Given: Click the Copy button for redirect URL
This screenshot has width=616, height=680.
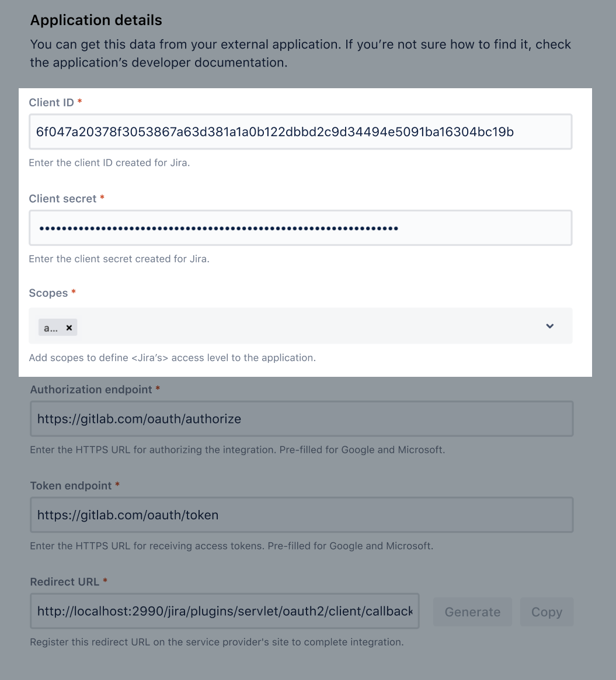Looking at the screenshot, I should pyautogui.click(x=547, y=612).
